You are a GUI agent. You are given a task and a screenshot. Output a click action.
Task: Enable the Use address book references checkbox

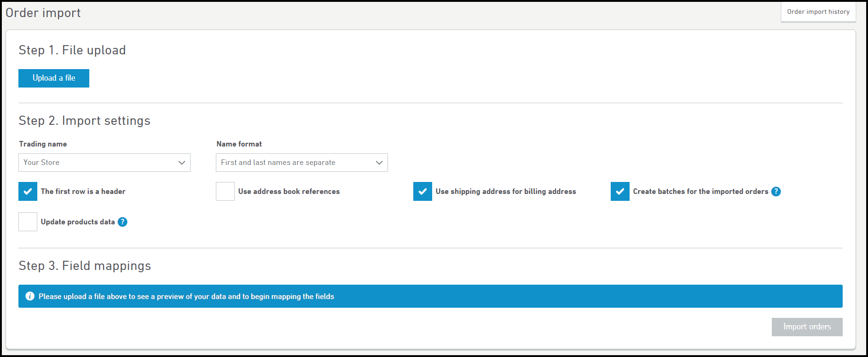[x=226, y=192]
